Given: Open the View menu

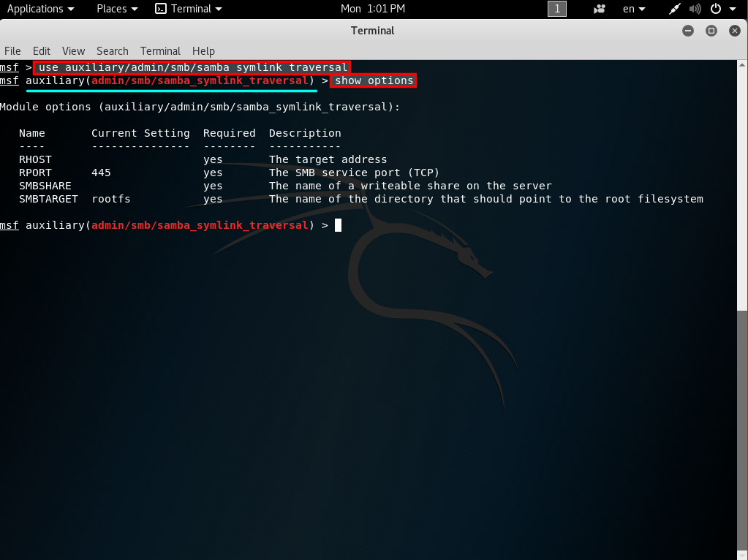Looking at the screenshot, I should tap(73, 51).
